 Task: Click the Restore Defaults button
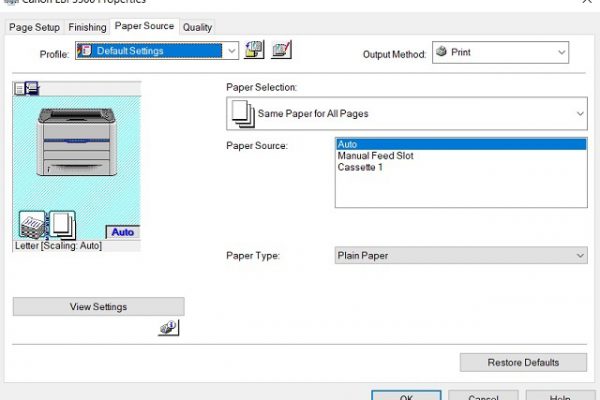coord(523,362)
